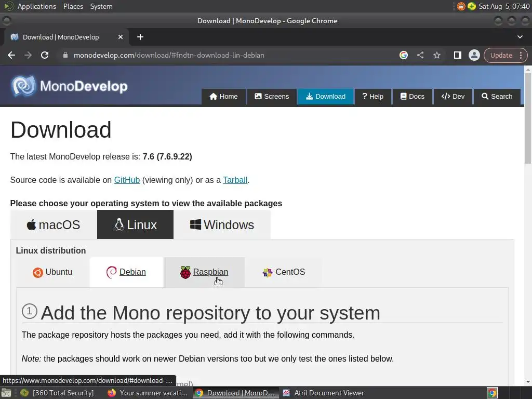Open the Places system menu
Image resolution: width=532 pixels, height=399 pixels.
click(73, 6)
